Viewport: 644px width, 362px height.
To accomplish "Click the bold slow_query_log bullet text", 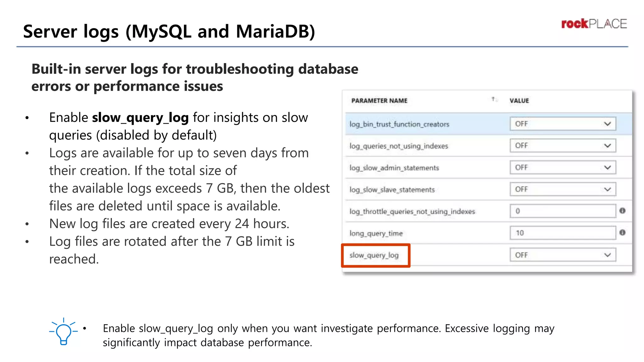I will pos(140,118).
